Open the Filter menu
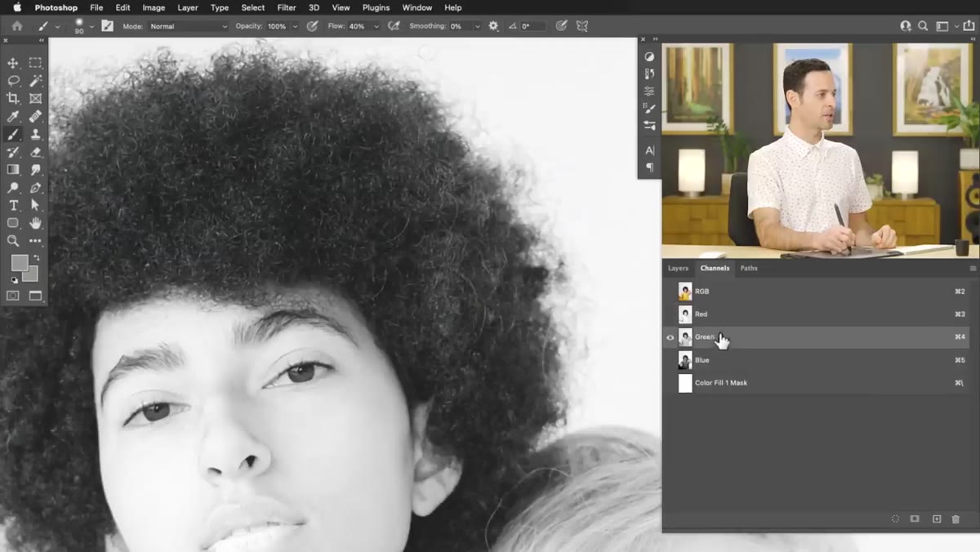Screen dimensions: 980x552 click(x=287, y=7)
